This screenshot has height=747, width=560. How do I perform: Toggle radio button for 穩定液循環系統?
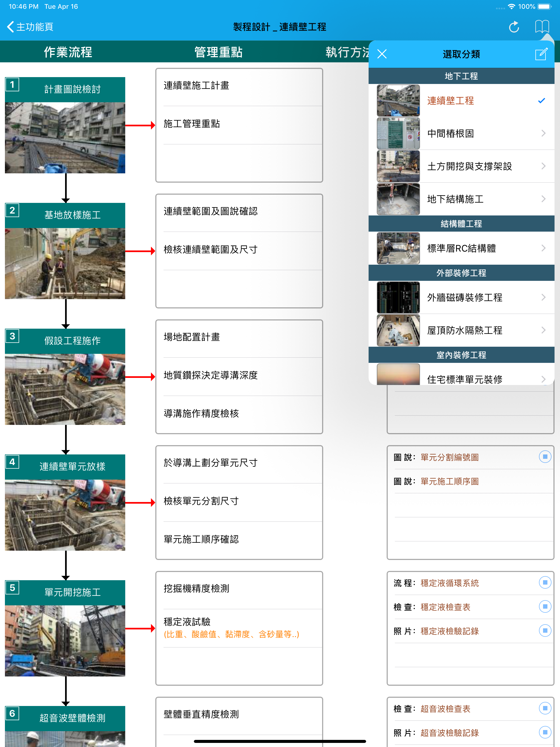(545, 583)
